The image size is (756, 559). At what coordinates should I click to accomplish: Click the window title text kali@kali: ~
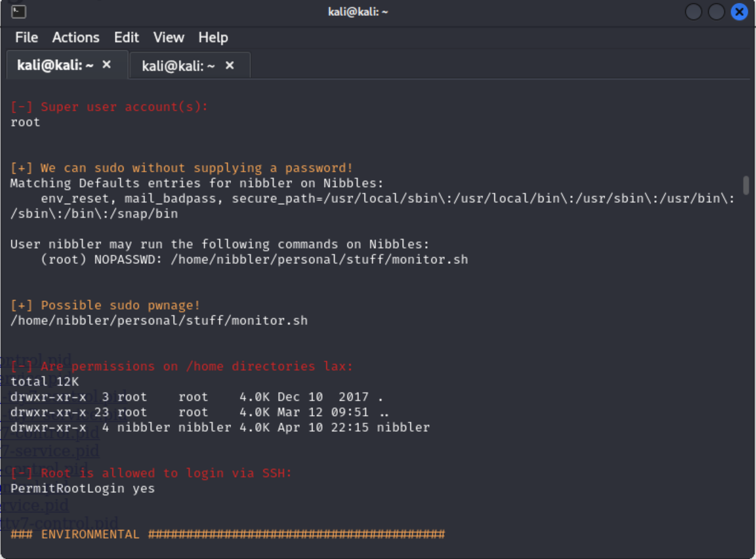(358, 12)
